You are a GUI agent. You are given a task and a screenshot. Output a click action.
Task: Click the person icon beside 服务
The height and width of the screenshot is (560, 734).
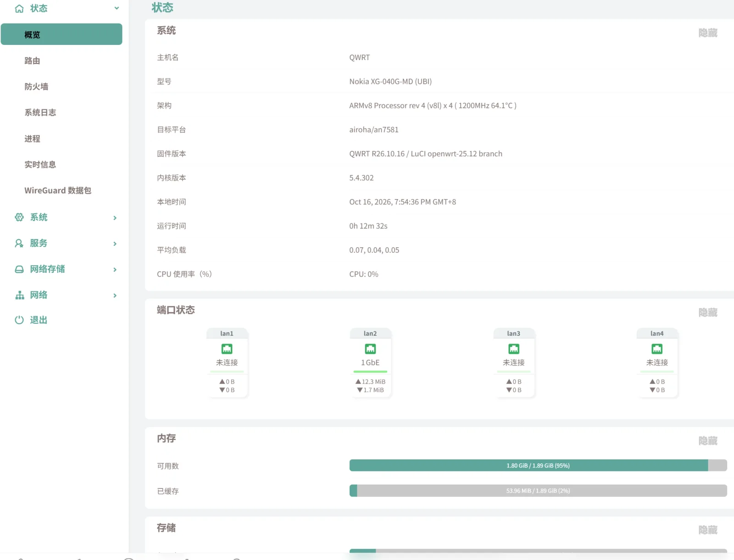pos(19,244)
